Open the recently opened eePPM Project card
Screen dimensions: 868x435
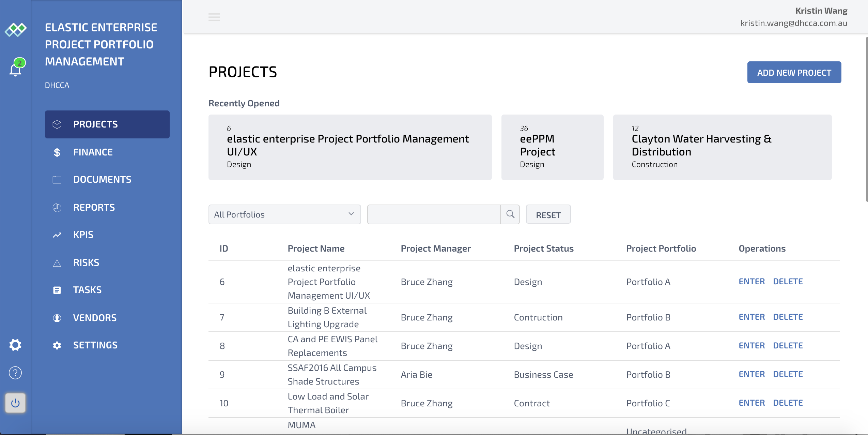(552, 147)
